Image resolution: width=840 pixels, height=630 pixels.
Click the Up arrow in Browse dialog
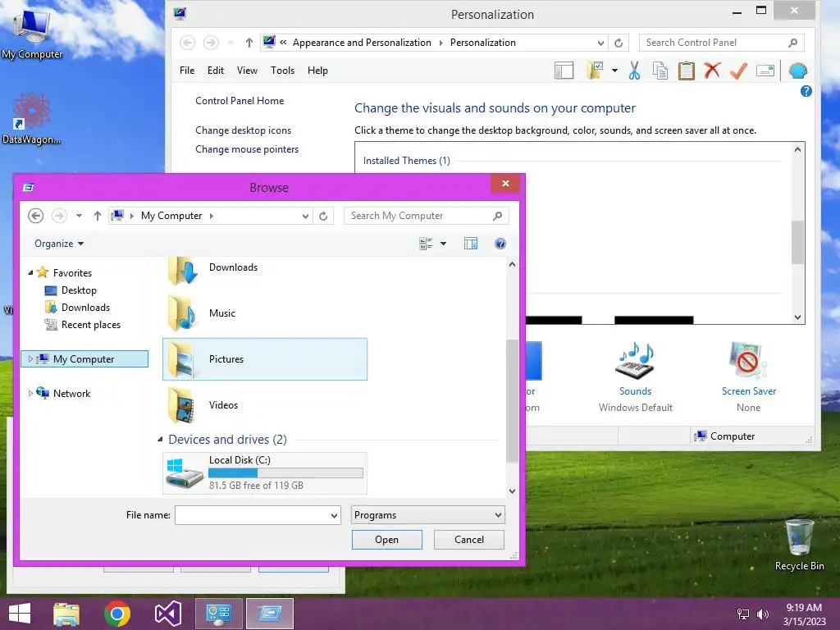[98, 216]
